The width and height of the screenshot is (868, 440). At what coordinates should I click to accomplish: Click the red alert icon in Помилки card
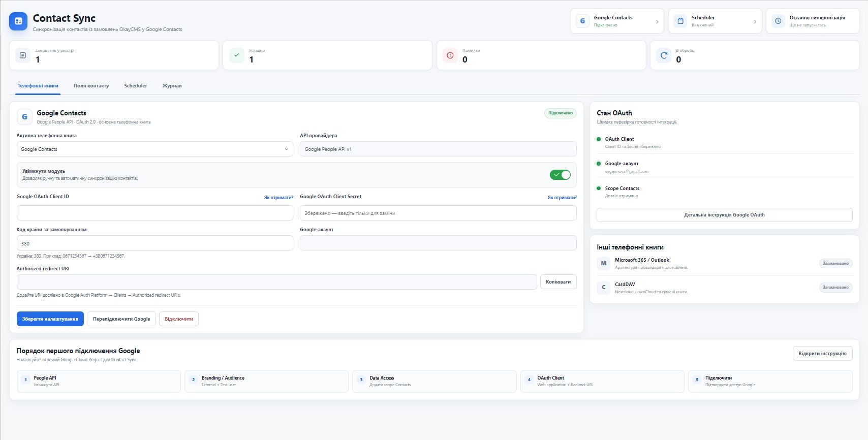tap(450, 55)
